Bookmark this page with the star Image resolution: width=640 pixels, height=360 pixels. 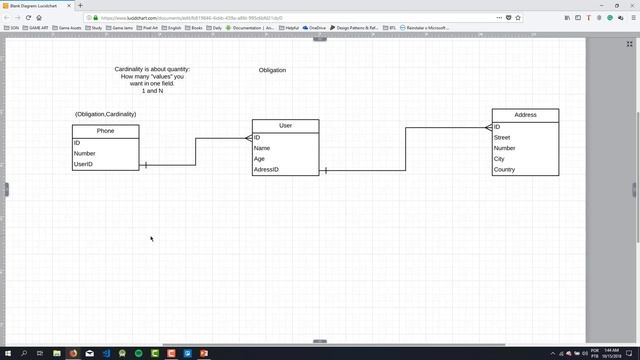coord(518,18)
